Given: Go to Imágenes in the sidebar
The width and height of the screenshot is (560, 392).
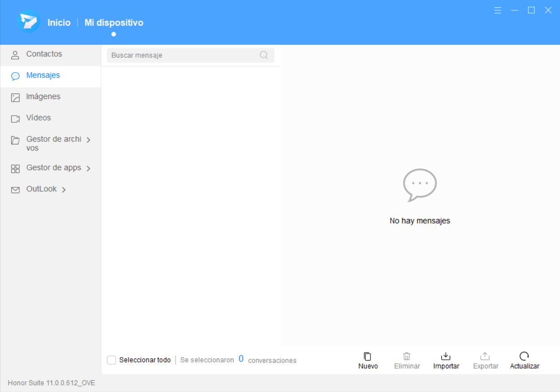Looking at the screenshot, I should click(43, 97).
